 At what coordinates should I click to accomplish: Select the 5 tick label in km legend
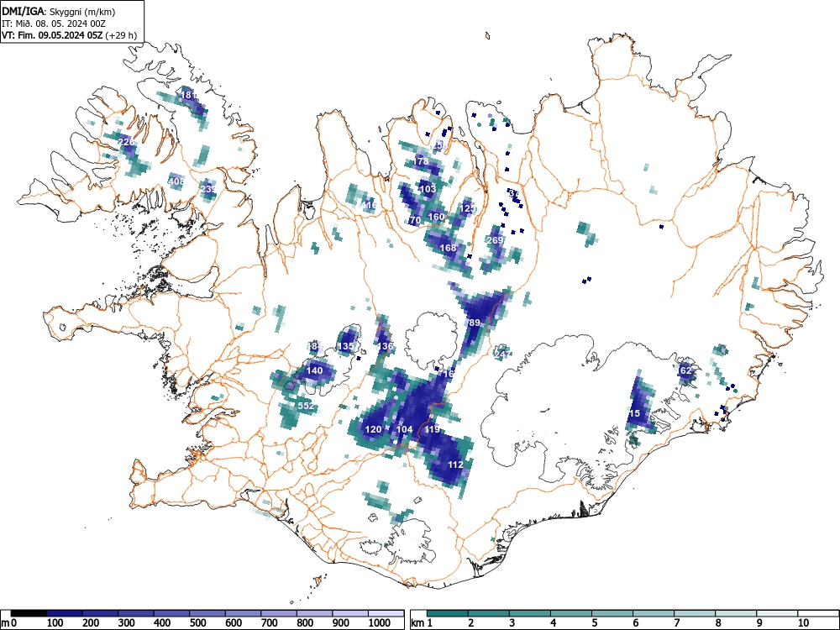[x=594, y=623]
